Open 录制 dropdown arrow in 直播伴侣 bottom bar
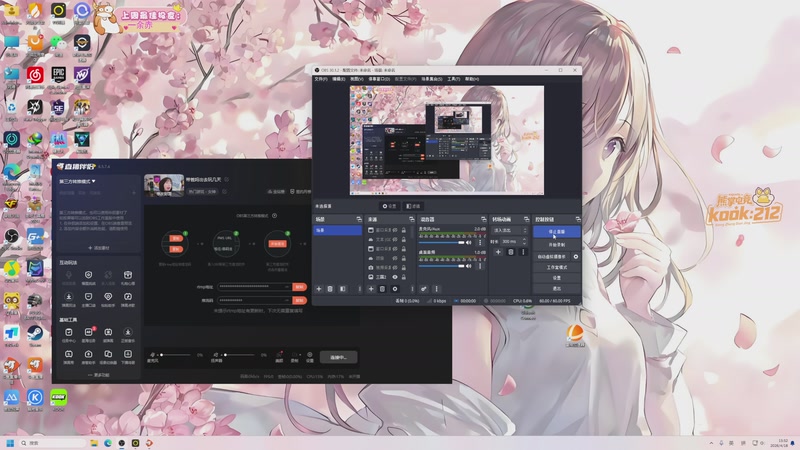Viewport: 800px width, 450px height. click(x=300, y=354)
